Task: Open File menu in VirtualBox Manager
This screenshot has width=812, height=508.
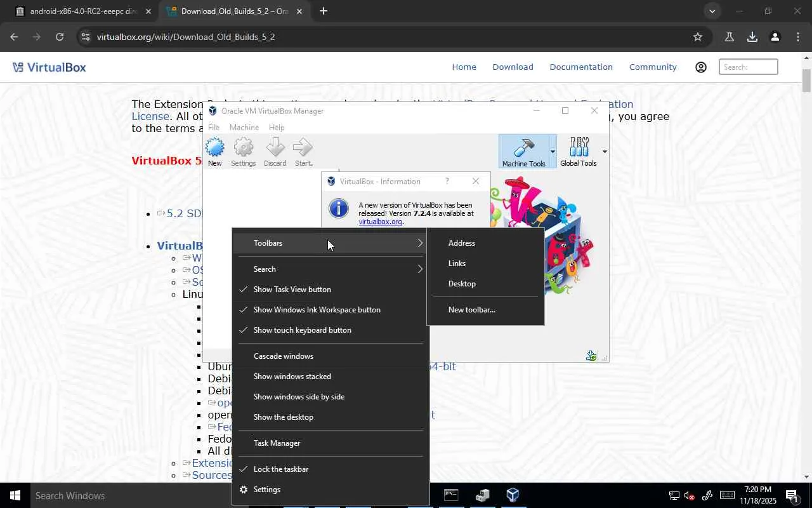Action: (x=214, y=127)
